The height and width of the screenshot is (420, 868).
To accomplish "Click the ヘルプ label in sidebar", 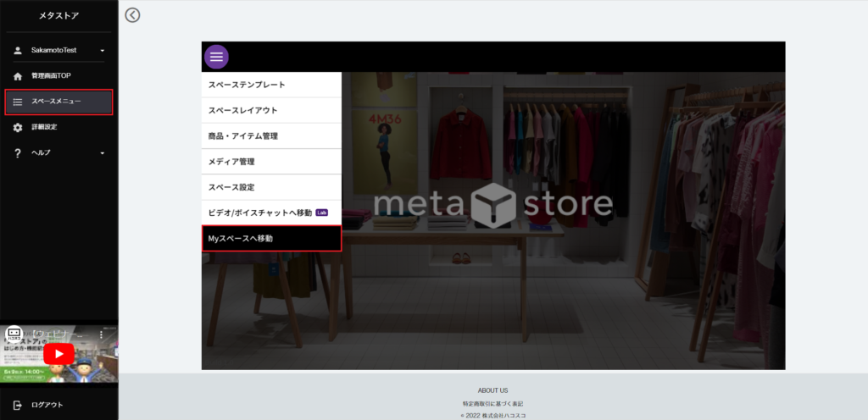I will 41,153.
